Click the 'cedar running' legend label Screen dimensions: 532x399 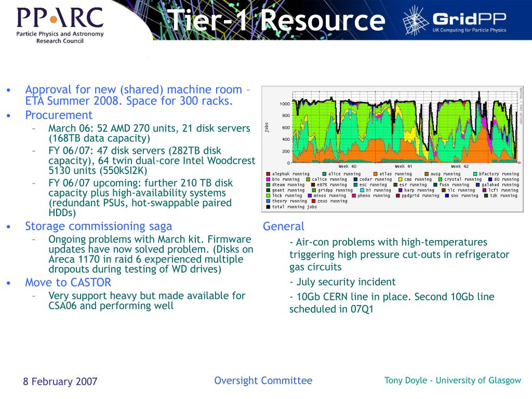click(x=376, y=179)
